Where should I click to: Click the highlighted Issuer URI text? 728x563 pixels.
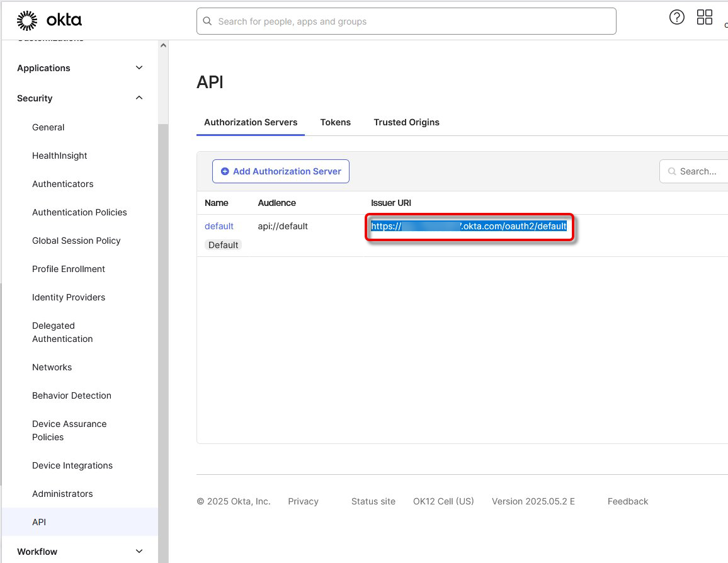click(469, 226)
